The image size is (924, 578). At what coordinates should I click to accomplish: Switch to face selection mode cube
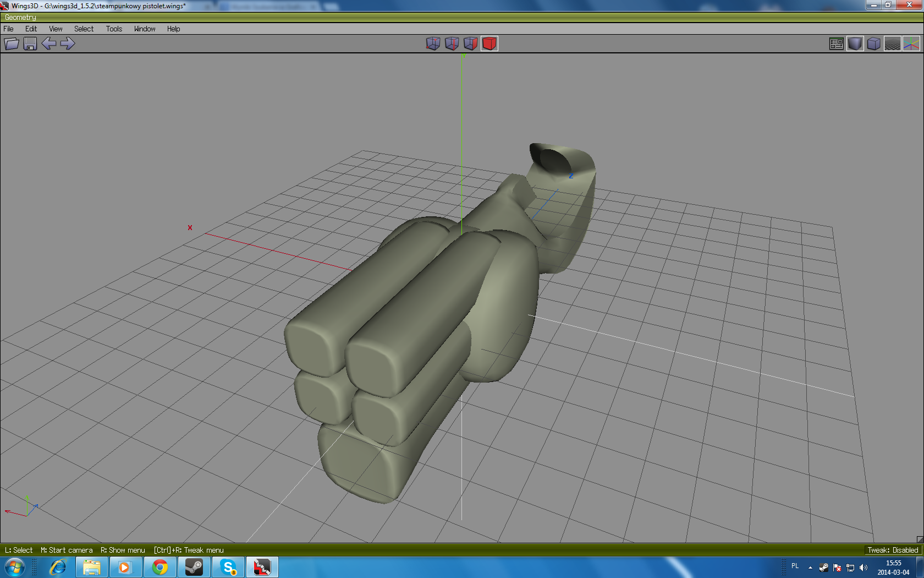coord(471,43)
